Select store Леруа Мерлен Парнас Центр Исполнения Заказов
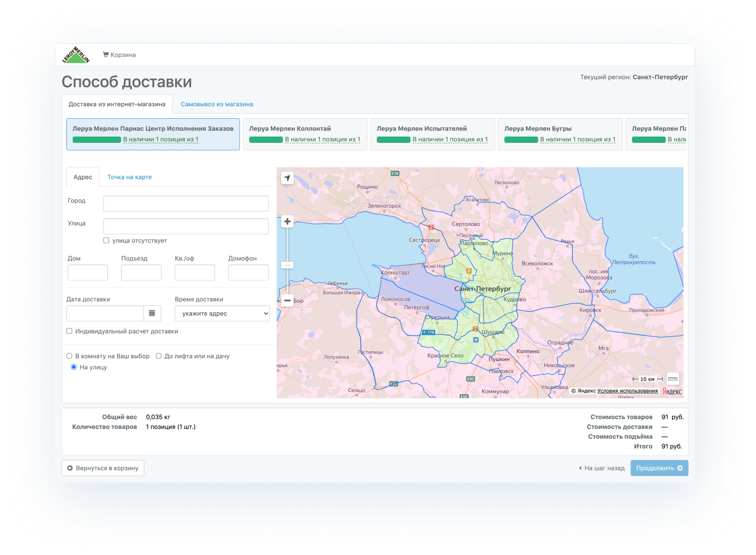This screenshot has height=555, width=756. pyautogui.click(x=153, y=134)
